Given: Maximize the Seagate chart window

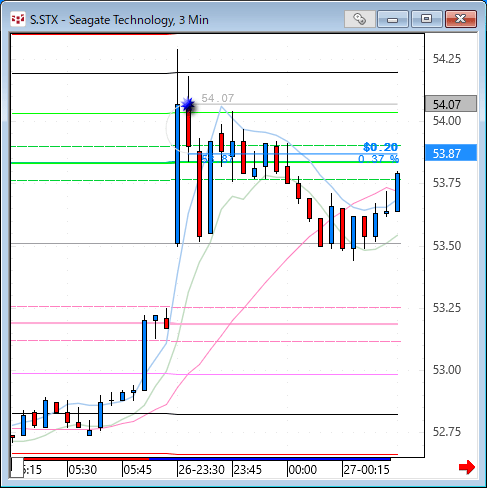Looking at the screenshot, I should pos(426,19).
